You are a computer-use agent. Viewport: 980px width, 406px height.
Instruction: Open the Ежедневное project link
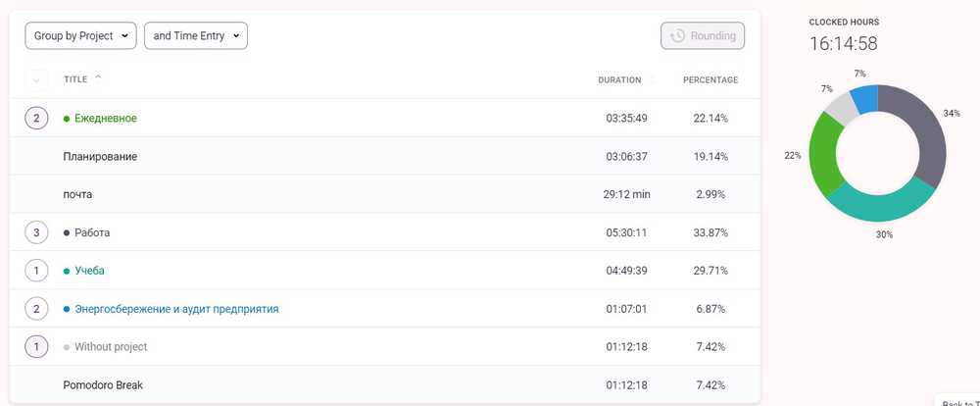click(x=105, y=119)
